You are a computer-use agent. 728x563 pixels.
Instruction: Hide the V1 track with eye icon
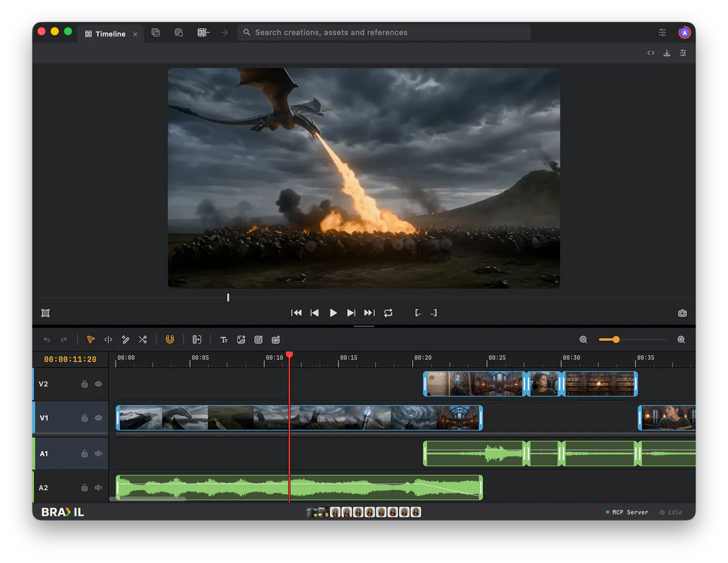coord(98,418)
